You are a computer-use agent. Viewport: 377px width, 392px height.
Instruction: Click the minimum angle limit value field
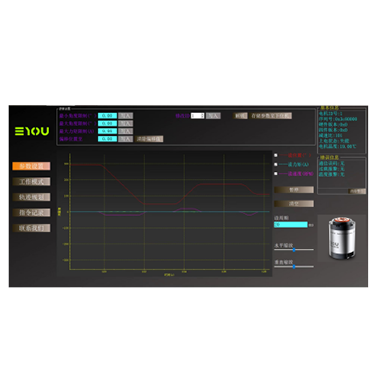tap(107, 116)
